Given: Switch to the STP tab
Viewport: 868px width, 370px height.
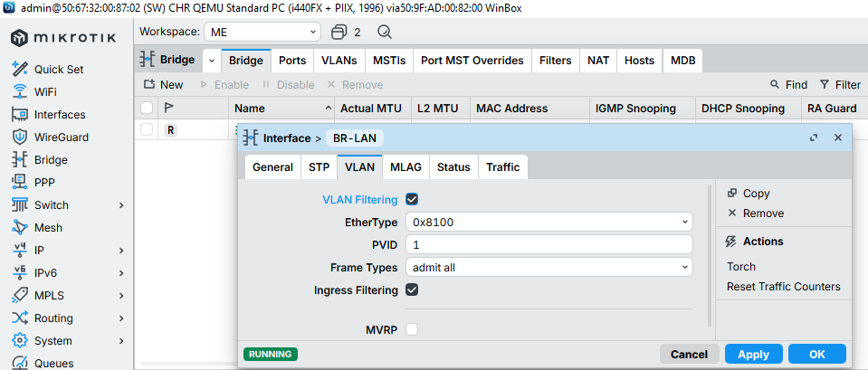Looking at the screenshot, I should (x=319, y=167).
